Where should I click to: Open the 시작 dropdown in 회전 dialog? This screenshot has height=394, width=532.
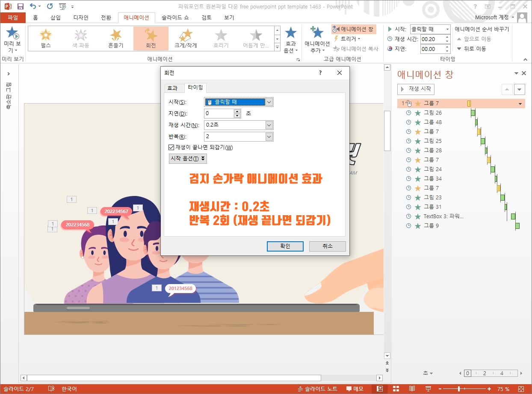pos(269,102)
